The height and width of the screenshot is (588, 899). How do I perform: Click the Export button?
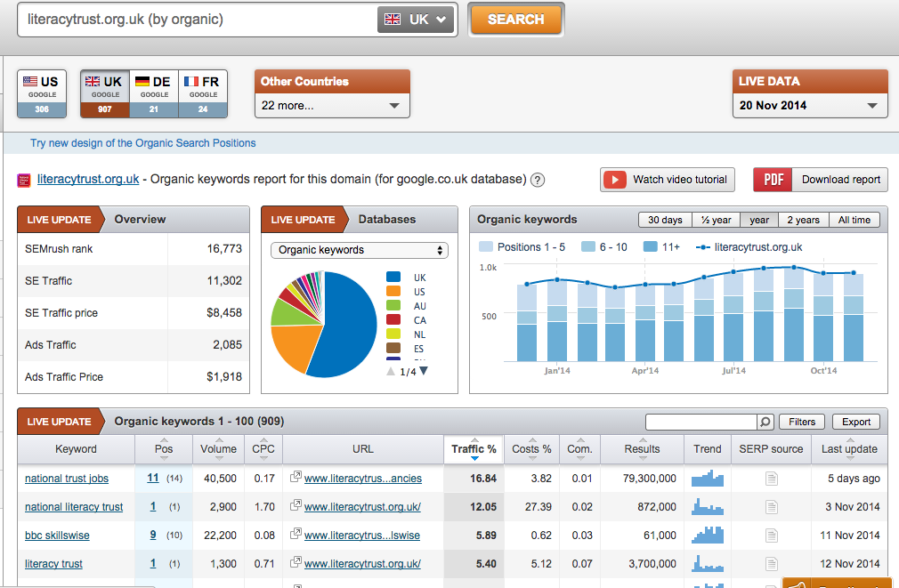click(x=856, y=422)
